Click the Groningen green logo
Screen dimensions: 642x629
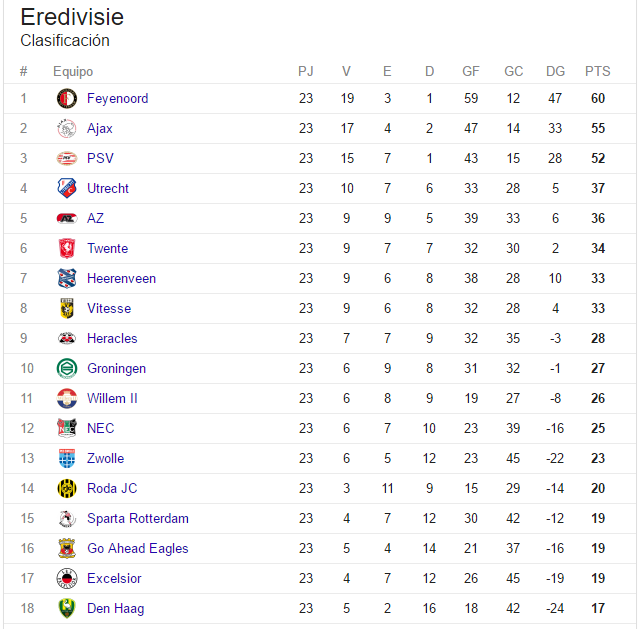(67, 368)
